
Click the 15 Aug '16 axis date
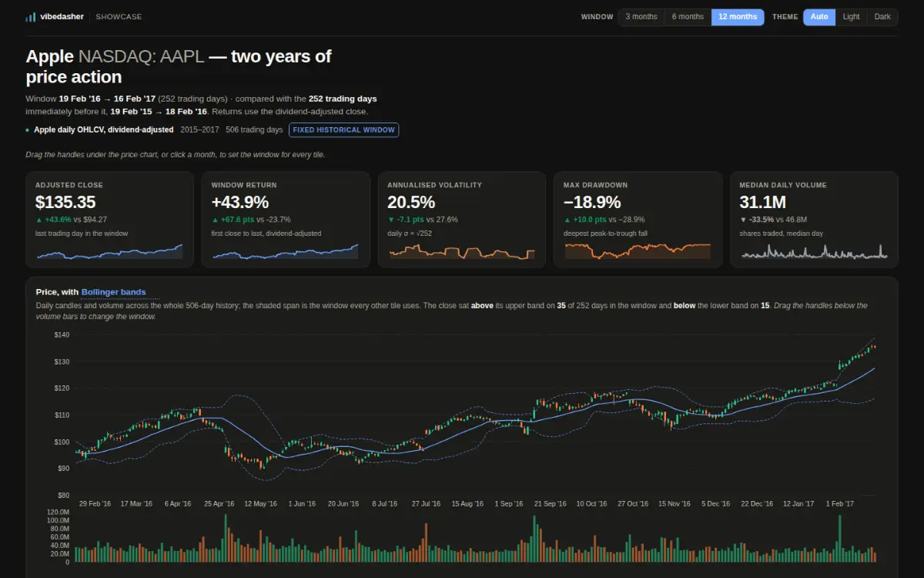click(467, 503)
